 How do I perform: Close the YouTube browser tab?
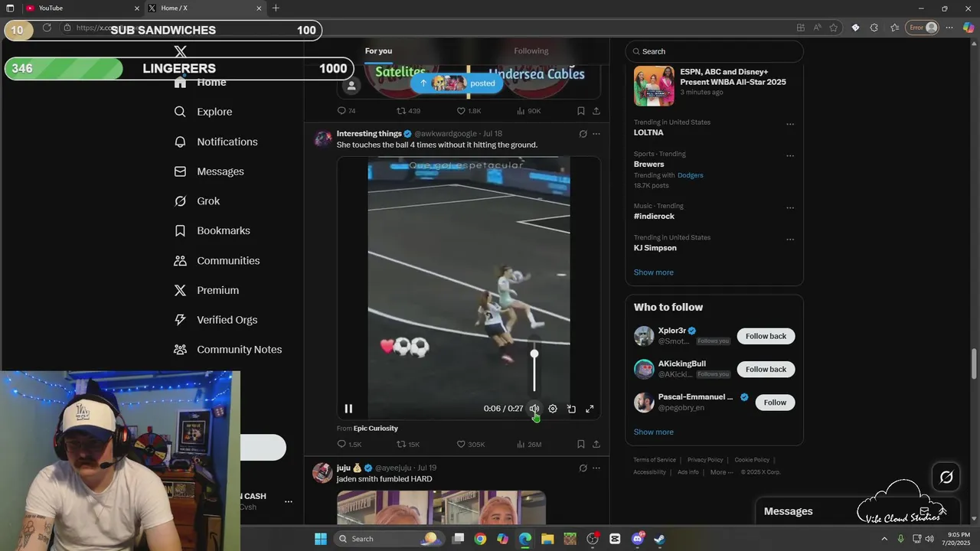tap(137, 8)
